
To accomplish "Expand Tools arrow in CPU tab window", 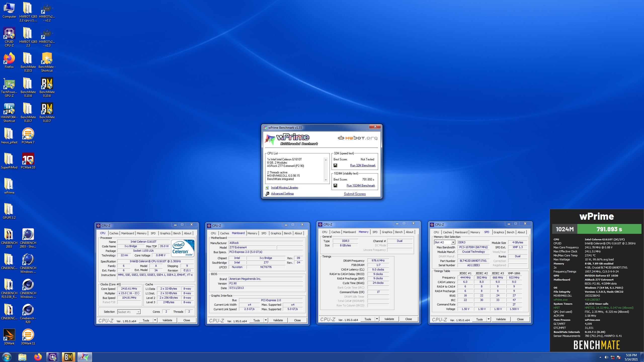I will (x=155, y=320).
